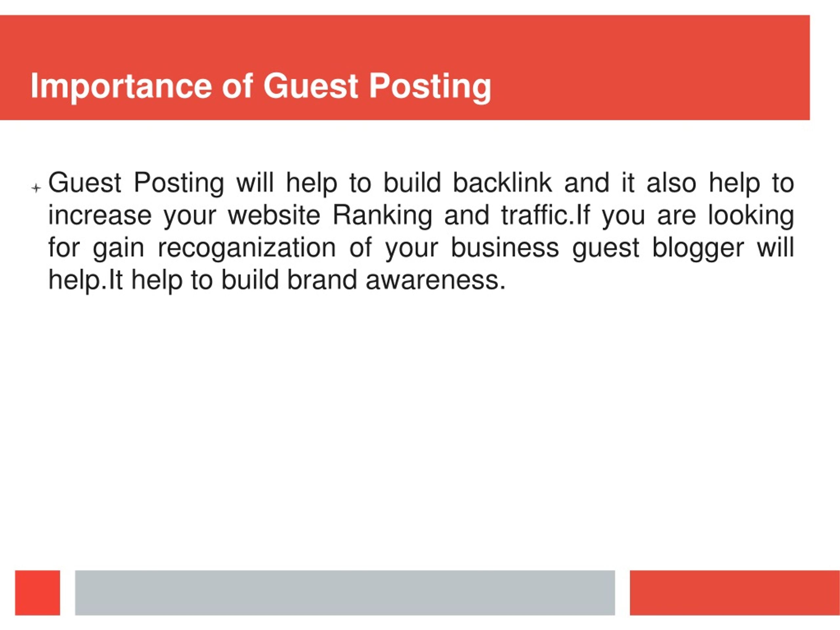The width and height of the screenshot is (840, 630).
Task: Click the word 'looking' in the body text
Action: 751,215
